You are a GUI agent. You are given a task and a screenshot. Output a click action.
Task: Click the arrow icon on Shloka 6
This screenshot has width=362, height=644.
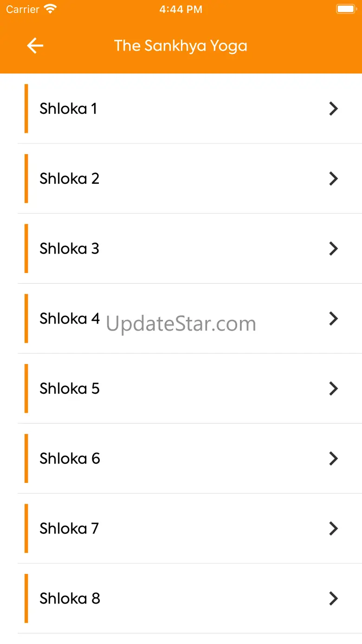(333, 459)
